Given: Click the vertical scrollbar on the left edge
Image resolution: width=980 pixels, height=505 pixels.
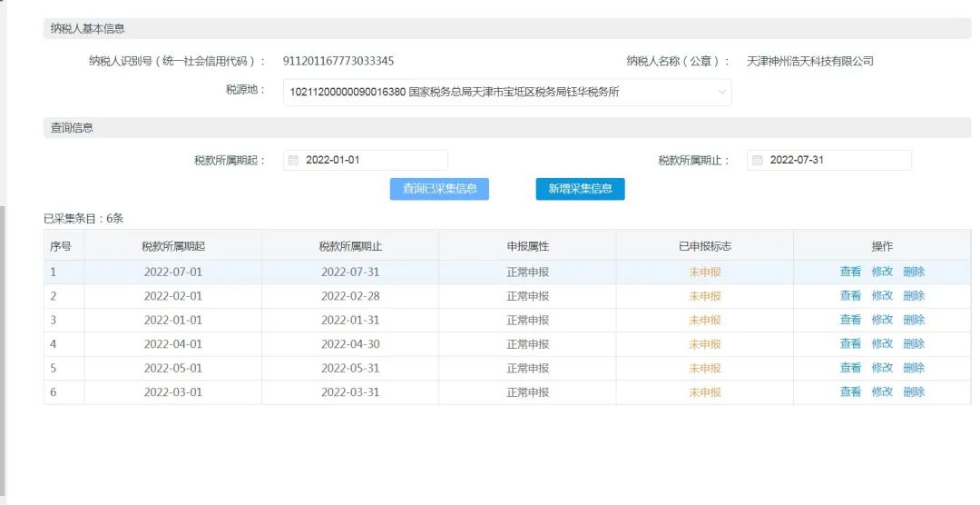Looking at the screenshot, I should 3,351.
